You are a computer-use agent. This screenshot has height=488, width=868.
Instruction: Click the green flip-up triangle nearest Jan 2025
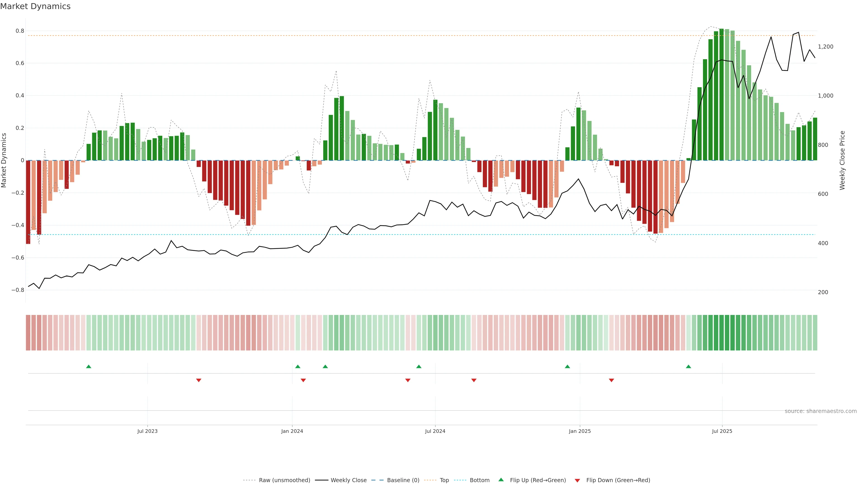(567, 366)
